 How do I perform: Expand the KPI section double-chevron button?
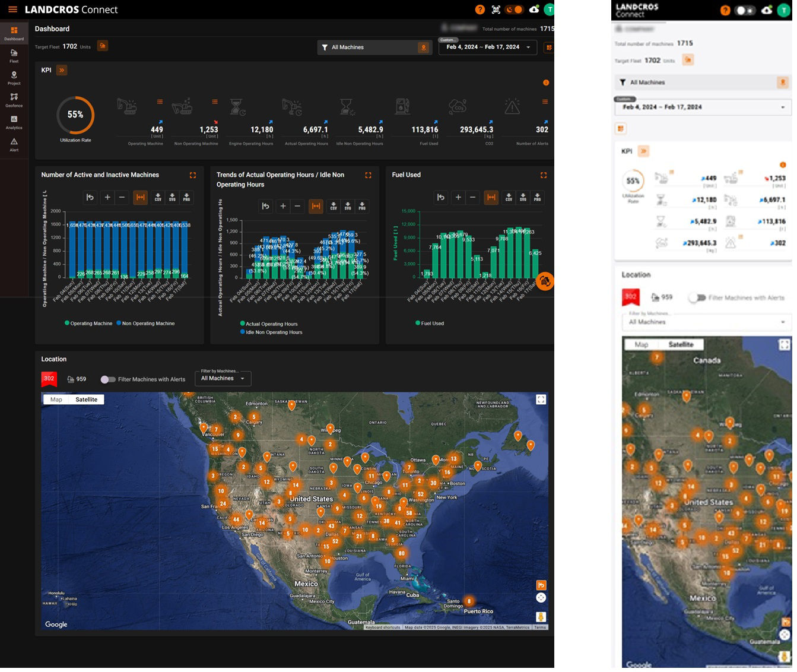point(62,70)
